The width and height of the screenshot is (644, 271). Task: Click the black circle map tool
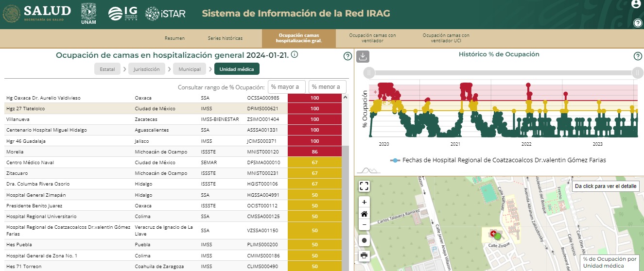(364, 240)
